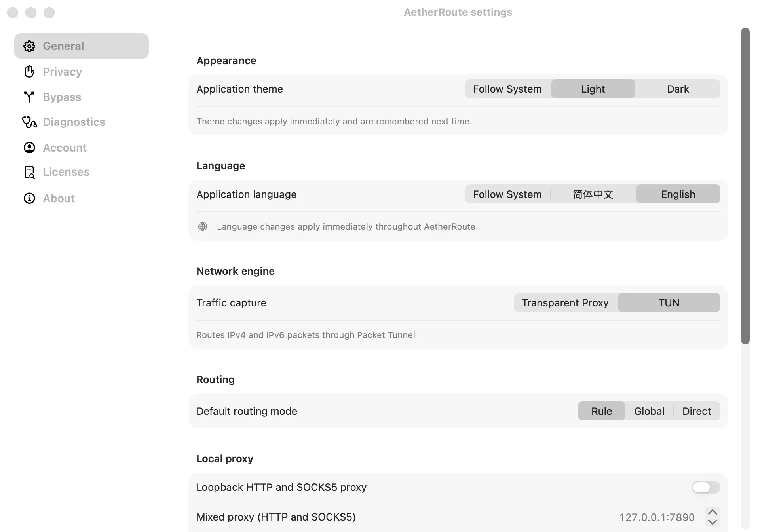Viewport: 760px width, 532px height.
Task: Click the 'Language changes apply immediately' note
Action: 347,226
